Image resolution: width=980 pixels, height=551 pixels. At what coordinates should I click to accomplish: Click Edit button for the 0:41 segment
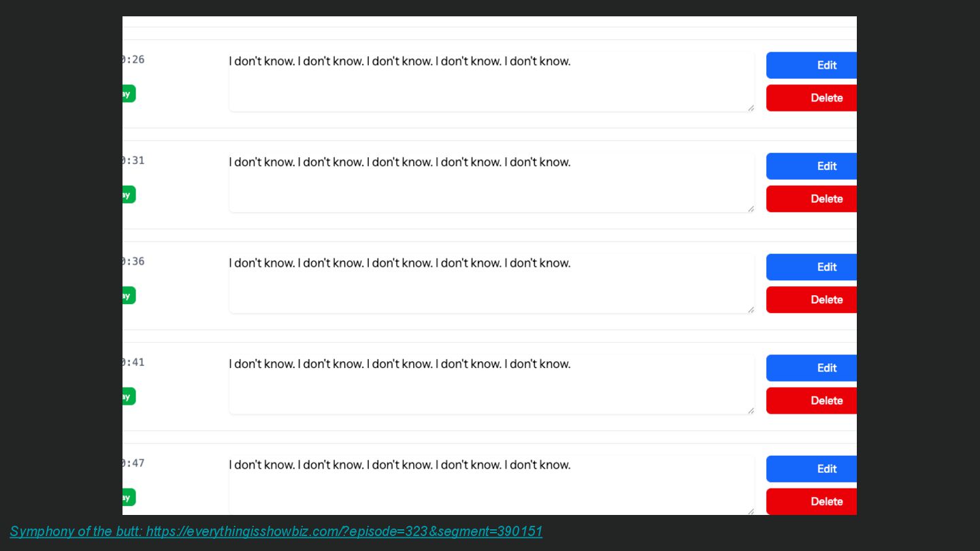click(x=811, y=368)
